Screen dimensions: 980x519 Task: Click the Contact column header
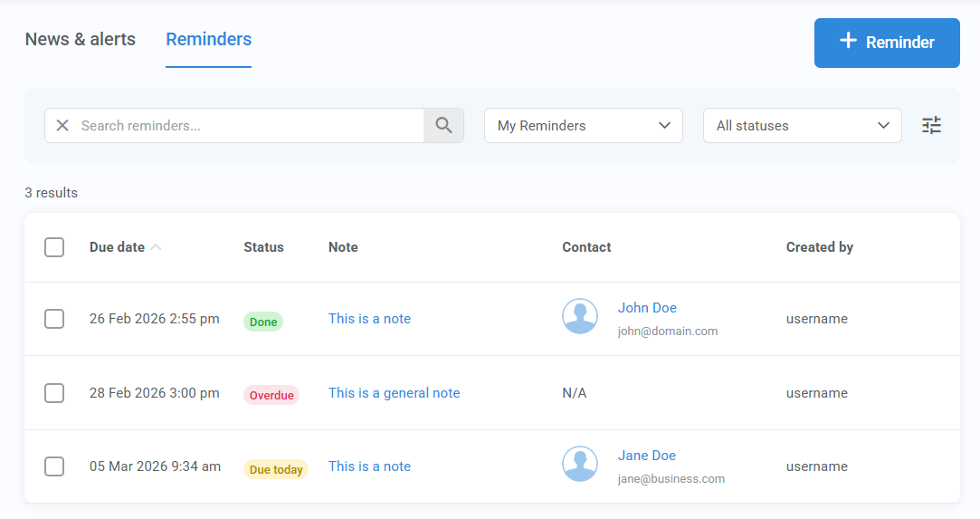tap(586, 247)
